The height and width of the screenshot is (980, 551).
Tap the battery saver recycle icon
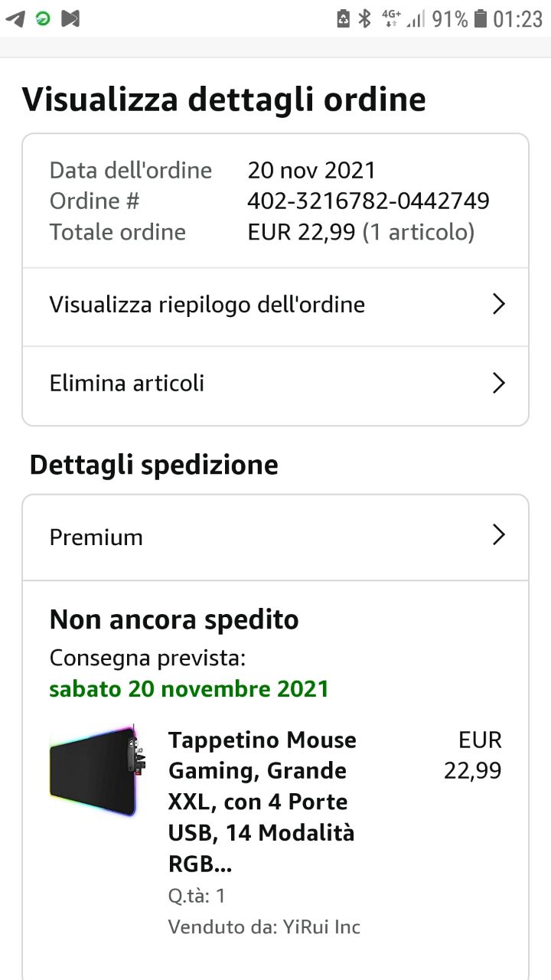[344, 18]
